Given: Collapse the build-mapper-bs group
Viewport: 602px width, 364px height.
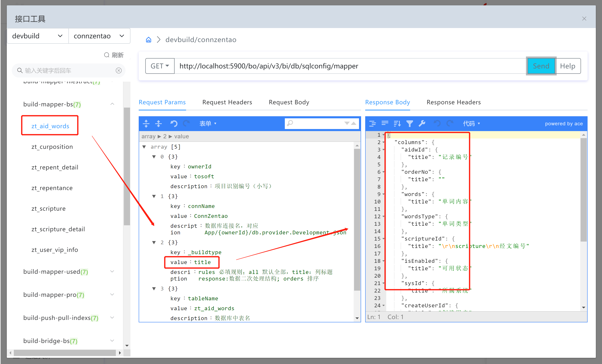Looking at the screenshot, I should pos(112,104).
